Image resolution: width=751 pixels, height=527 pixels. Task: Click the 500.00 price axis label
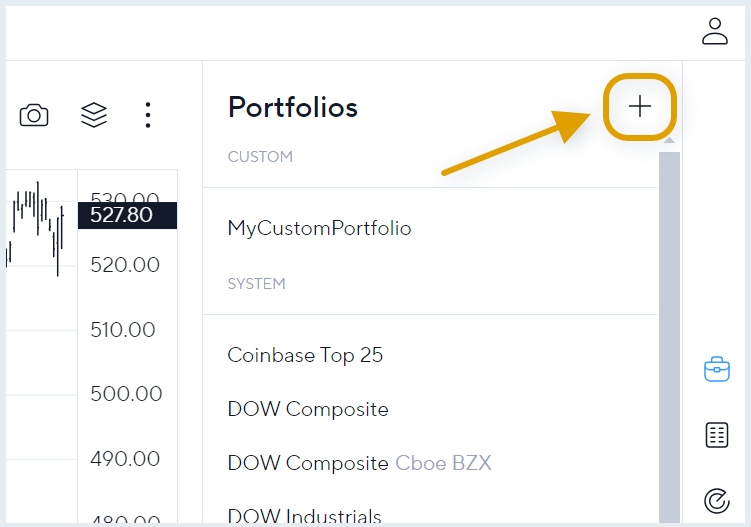click(126, 394)
